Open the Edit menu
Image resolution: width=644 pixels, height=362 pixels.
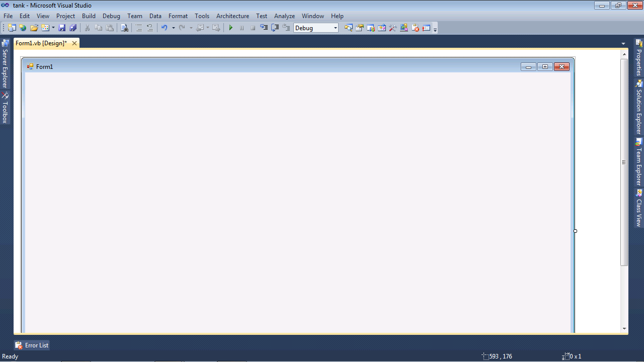click(x=25, y=16)
